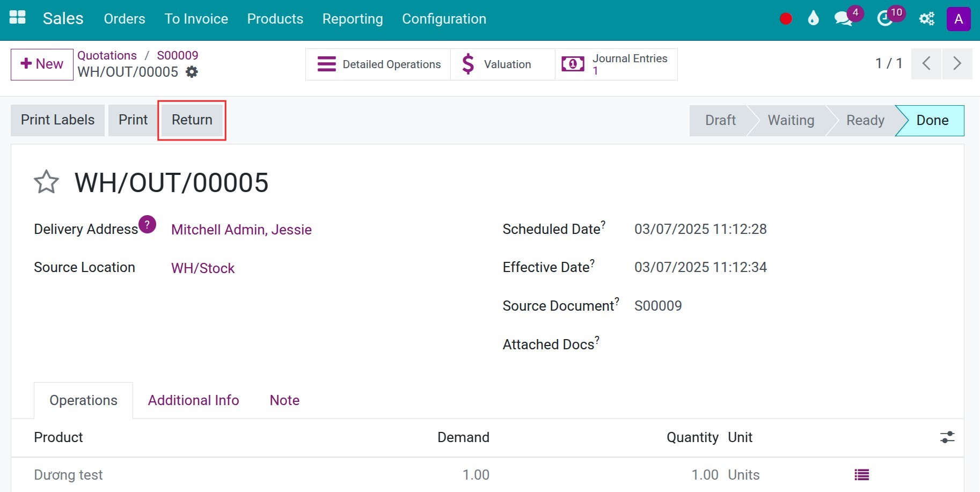The image size is (980, 492).
Task: Open detailed move lines icon for Dương test
Action: pos(862,475)
